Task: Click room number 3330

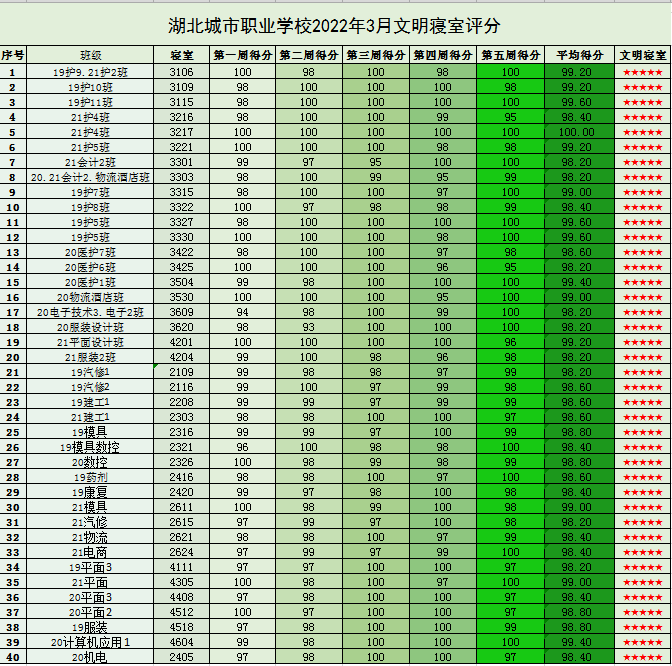Action: coord(181,237)
